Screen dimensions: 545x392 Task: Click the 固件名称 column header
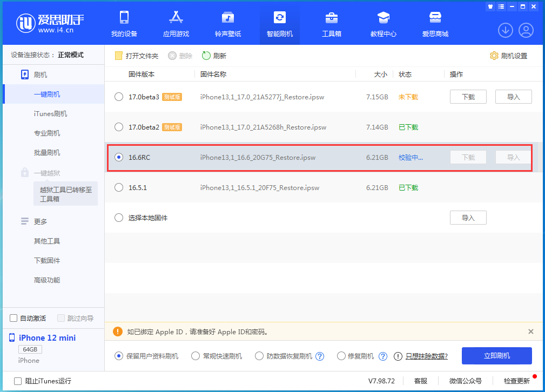(213, 74)
